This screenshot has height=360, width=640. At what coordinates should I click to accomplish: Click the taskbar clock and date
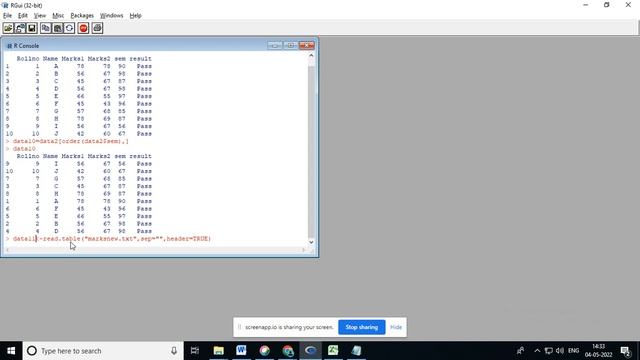coord(598,351)
